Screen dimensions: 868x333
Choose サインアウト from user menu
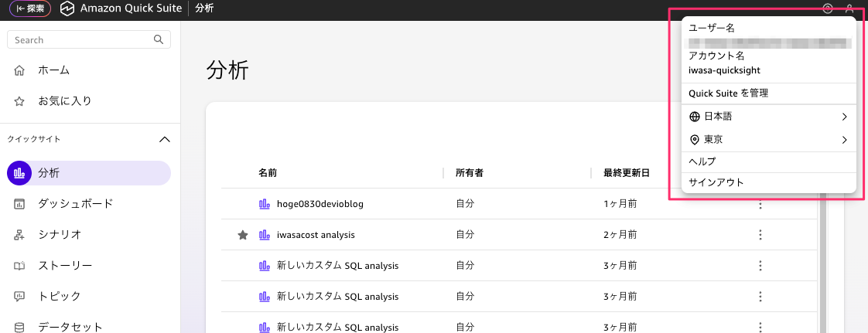[x=716, y=182]
